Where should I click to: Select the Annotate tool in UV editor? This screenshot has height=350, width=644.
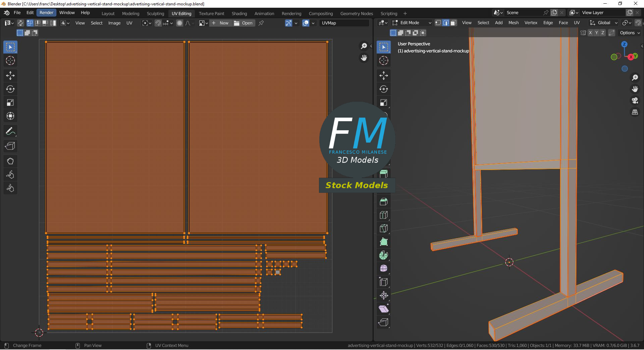pos(10,131)
